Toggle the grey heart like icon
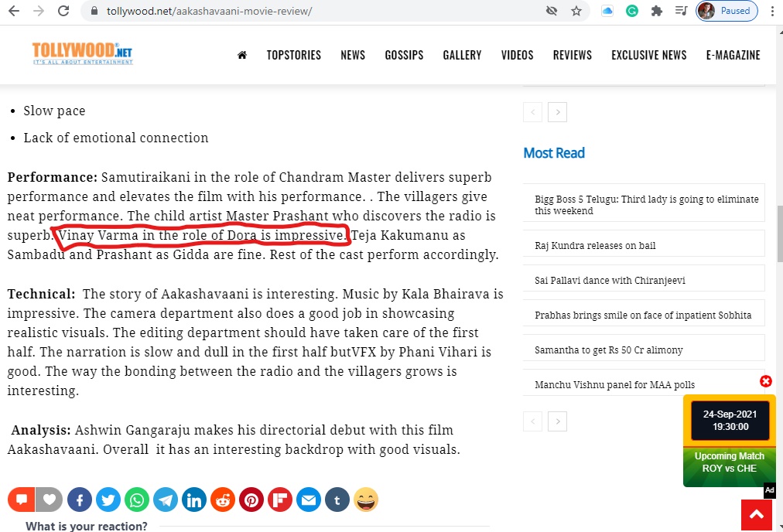Image resolution: width=783 pixels, height=532 pixels. coord(49,500)
